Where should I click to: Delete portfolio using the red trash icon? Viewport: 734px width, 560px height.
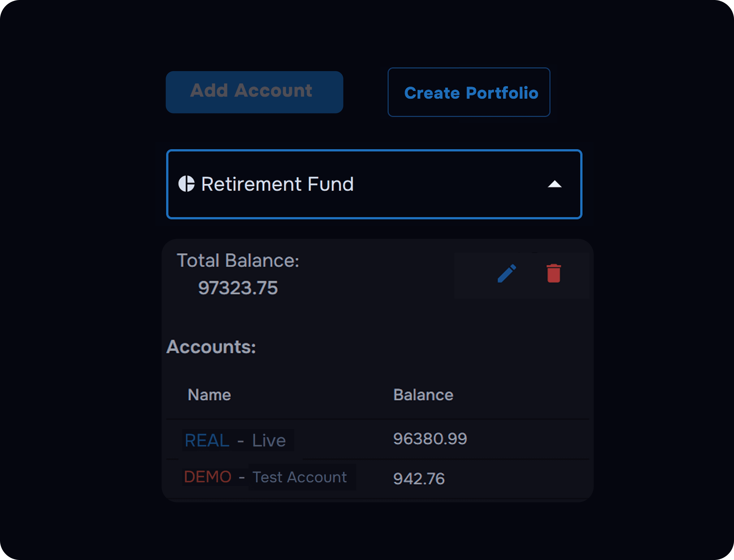tap(553, 273)
